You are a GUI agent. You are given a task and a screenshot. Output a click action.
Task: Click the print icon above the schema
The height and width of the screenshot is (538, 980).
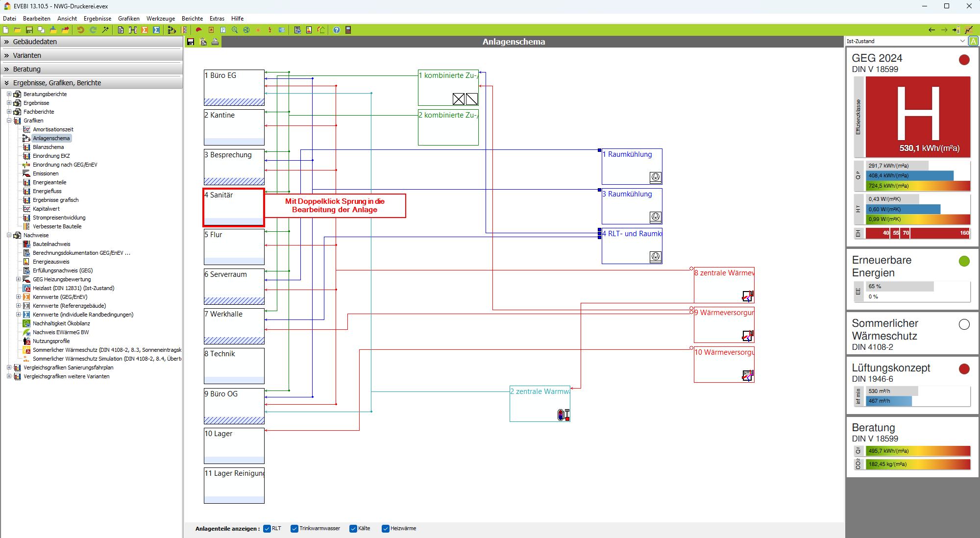pos(215,42)
